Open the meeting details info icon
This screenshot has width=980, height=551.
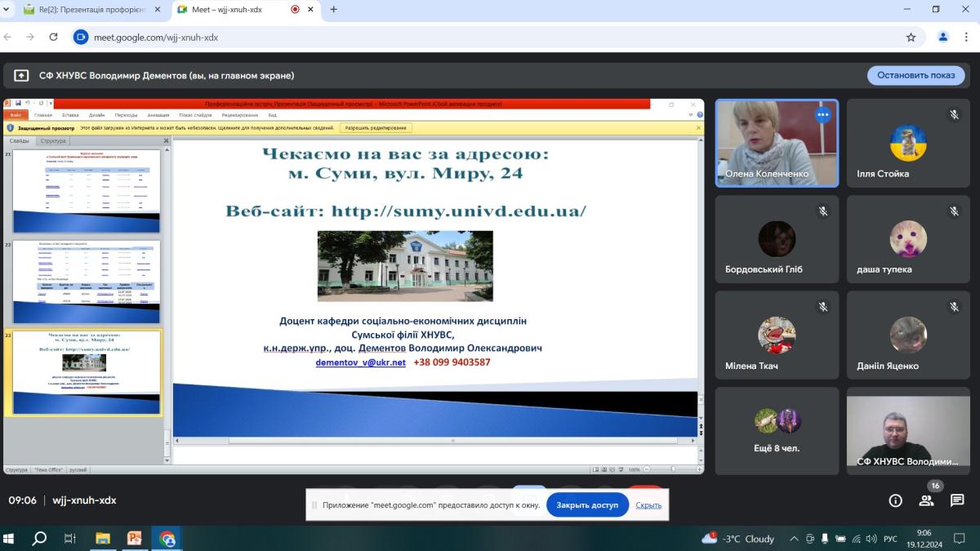pyautogui.click(x=895, y=500)
